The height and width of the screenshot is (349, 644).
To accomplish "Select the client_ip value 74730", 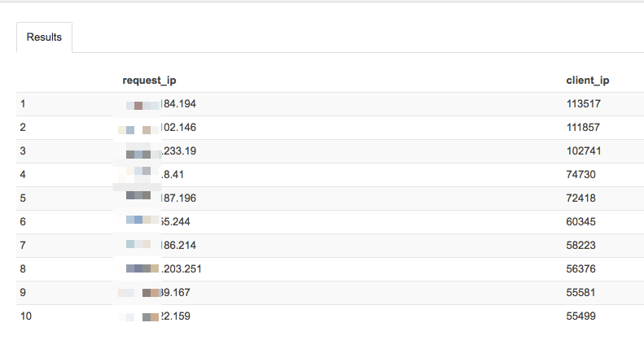I will pyautogui.click(x=580, y=174).
